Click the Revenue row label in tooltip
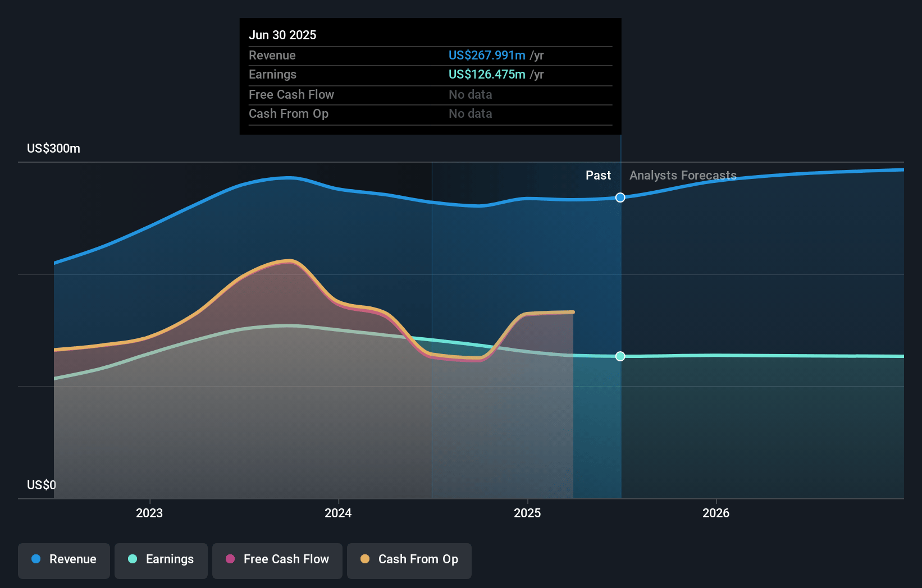 272,55
